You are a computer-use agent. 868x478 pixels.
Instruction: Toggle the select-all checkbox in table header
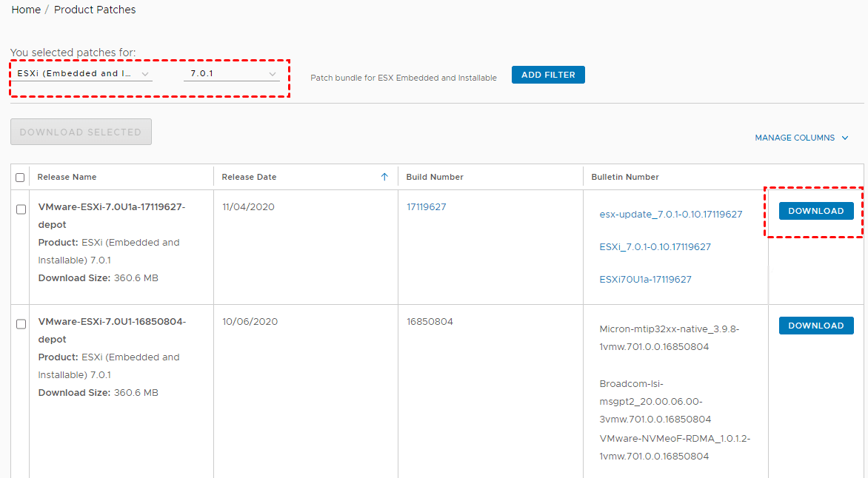(x=20, y=178)
